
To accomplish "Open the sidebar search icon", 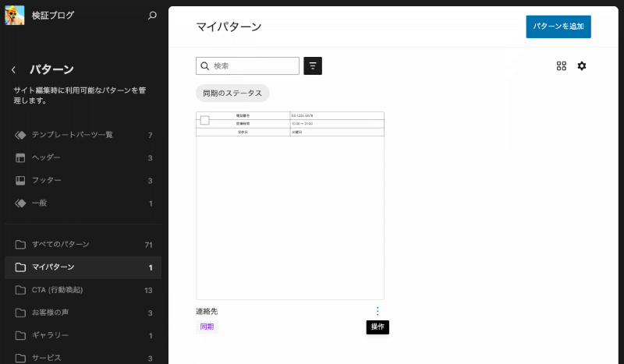I will point(152,16).
